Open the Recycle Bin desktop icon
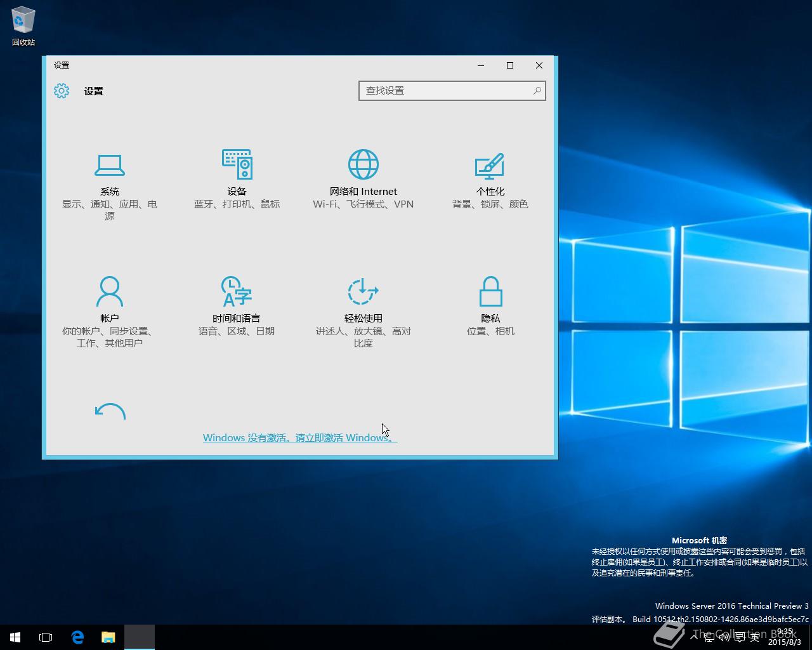 coord(23,27)
